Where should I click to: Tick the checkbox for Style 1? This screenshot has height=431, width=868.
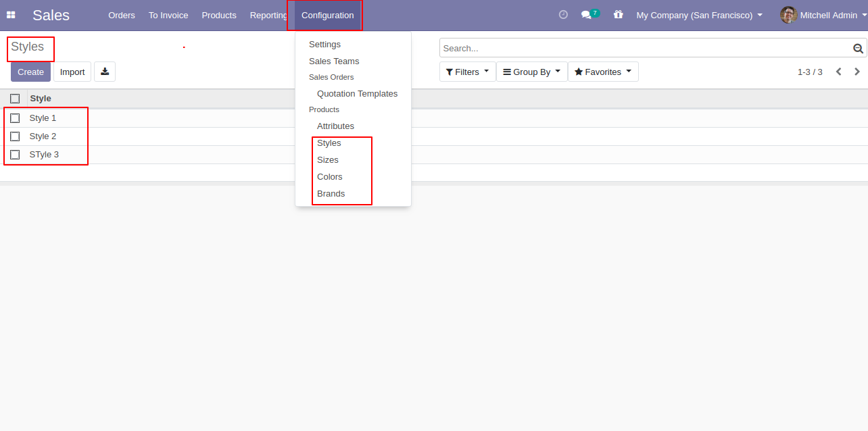coord(15,118)
